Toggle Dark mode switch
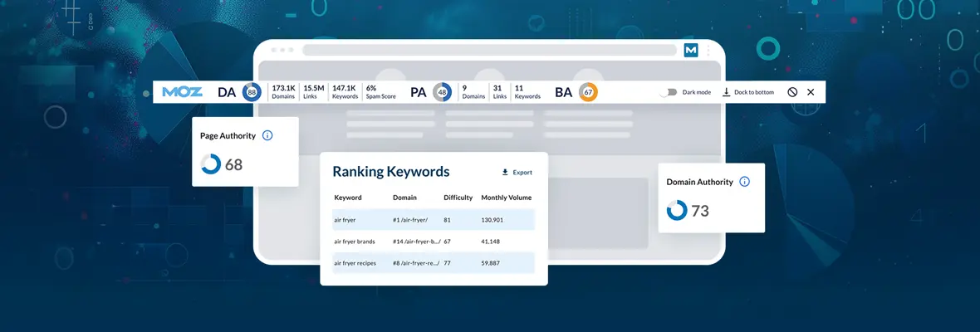Image resolution: width=980 pixels, height=332 pixels. coord(668,92)
